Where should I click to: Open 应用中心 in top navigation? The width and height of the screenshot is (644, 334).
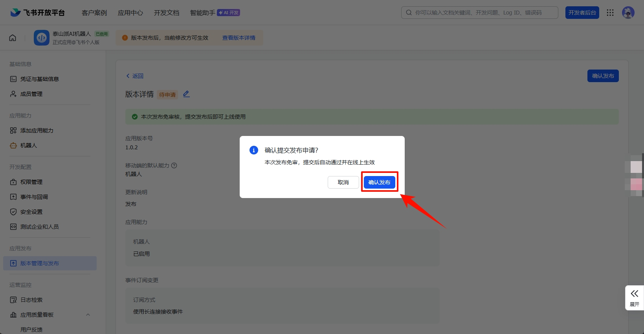coord(130,13)
